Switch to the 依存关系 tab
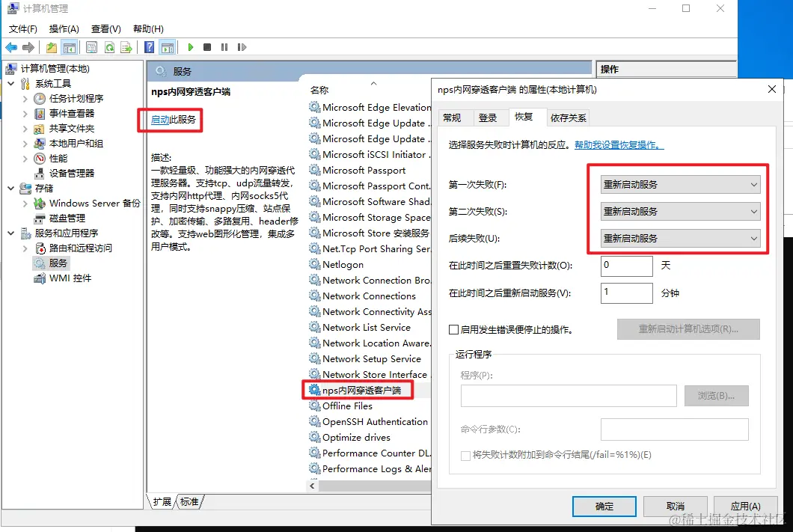 [568, 117]
